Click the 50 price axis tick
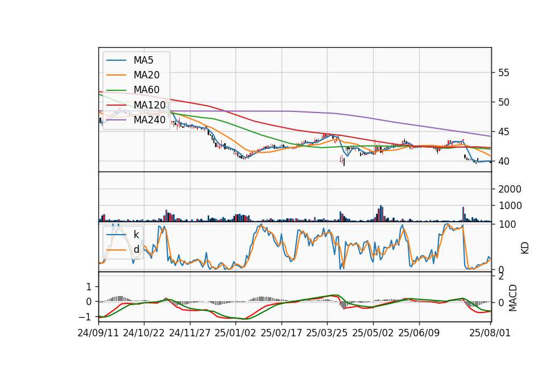546x392 pixels. pyautogui.click(x=503, y=102)
